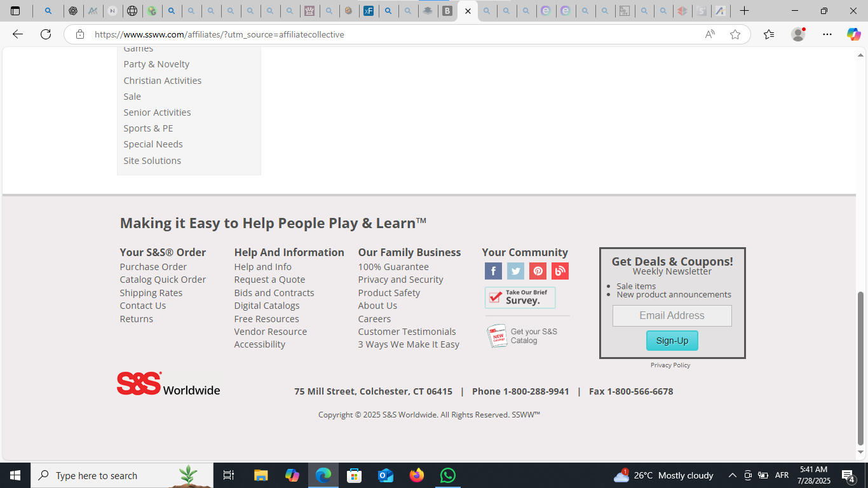Open File Explorer from taskbar
Viewport: 868px width, 488px height.
[261, 475]
